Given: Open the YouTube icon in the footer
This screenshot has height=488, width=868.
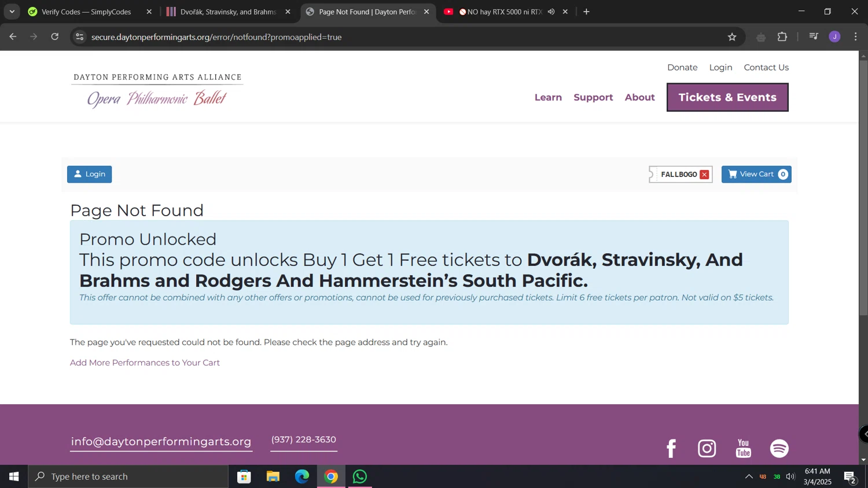Looking at the screenshot, I should [744, 449].
